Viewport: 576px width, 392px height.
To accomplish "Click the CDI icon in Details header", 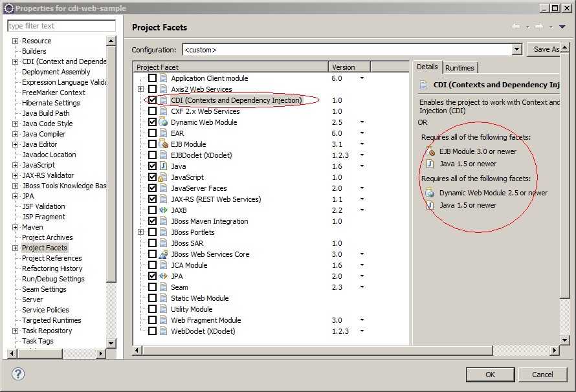I will 424,85.
